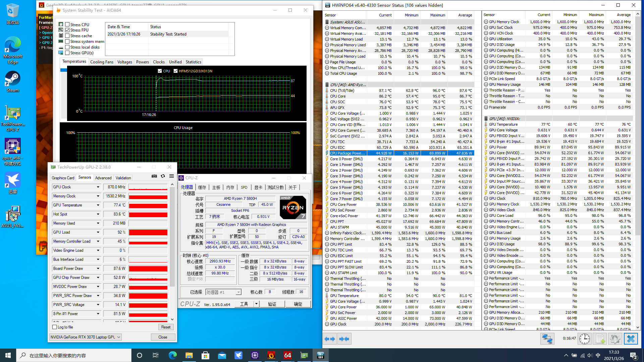Click HWiNFO collapse columns arrows icon
This screenshot has height=362, width=644.
pyautogui.click(x=344, y=339)
